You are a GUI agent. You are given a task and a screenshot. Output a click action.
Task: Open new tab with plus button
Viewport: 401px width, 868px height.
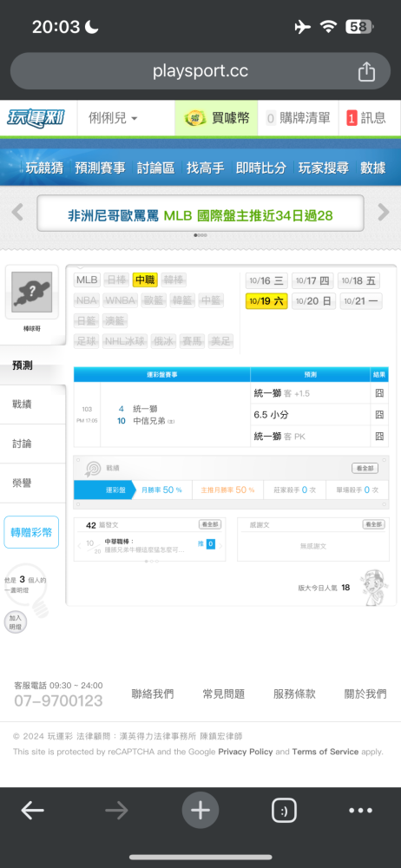pyautogui.click(x=200, y=811)
